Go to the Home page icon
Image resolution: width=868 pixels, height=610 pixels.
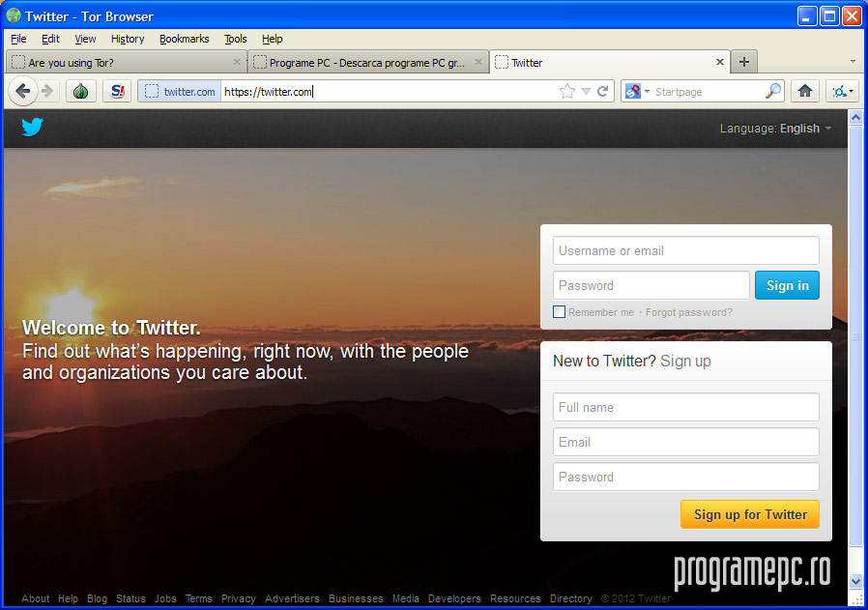[805, 91]
